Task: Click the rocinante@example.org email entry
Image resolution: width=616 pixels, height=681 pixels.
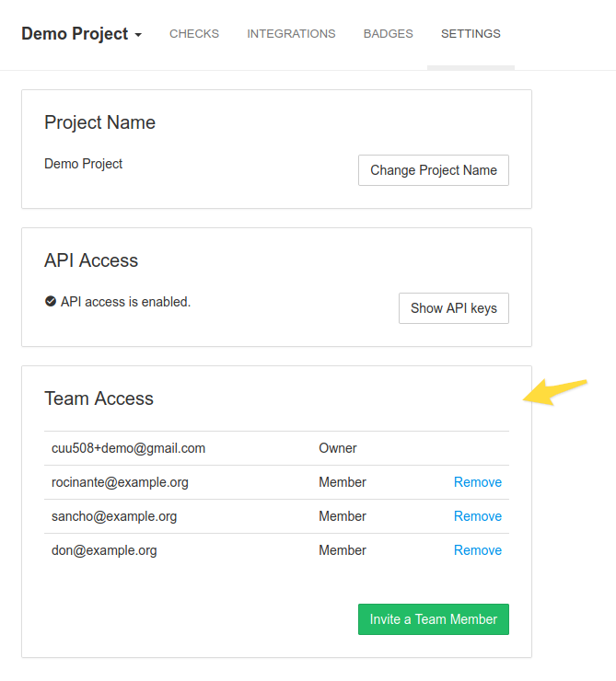Action: pyautogui.click(x=120, y=482)
